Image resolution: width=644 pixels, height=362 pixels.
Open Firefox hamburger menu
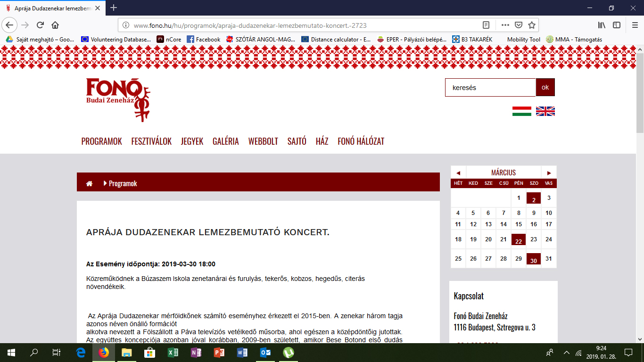634,25
